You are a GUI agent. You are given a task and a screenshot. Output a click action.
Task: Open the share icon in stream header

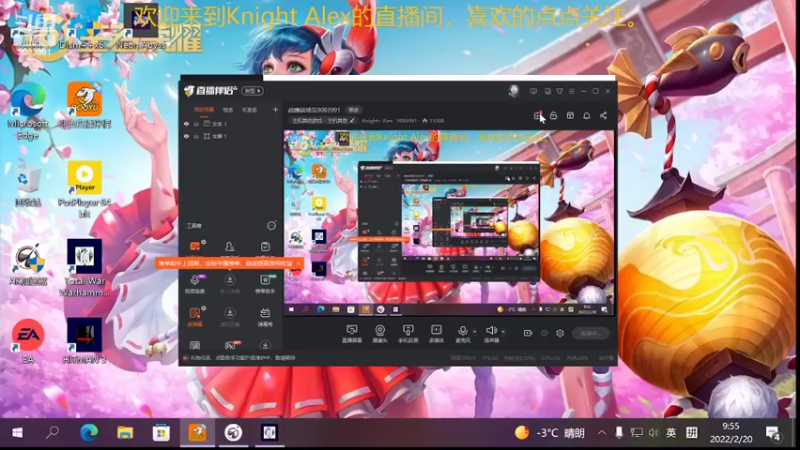click(x=603, y=116)
